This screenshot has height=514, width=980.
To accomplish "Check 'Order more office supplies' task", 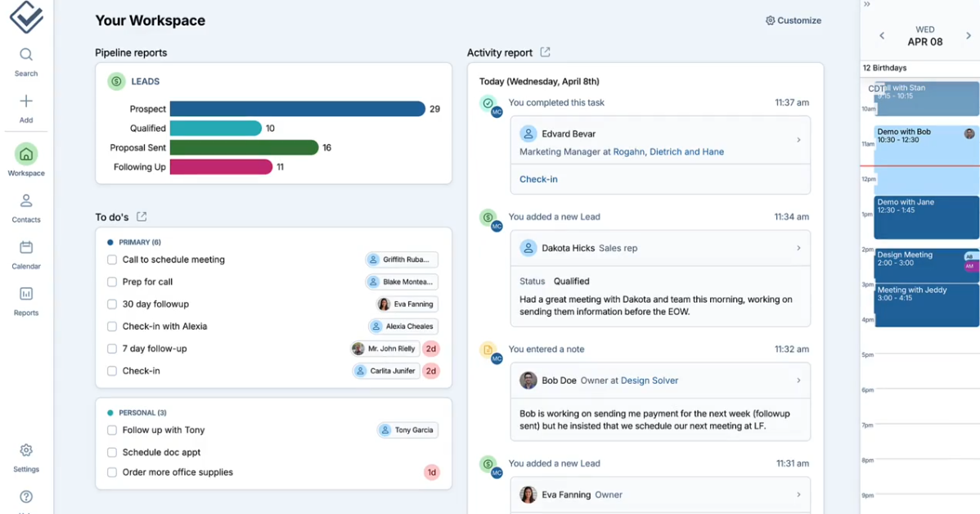I will [x=112, y=472].
